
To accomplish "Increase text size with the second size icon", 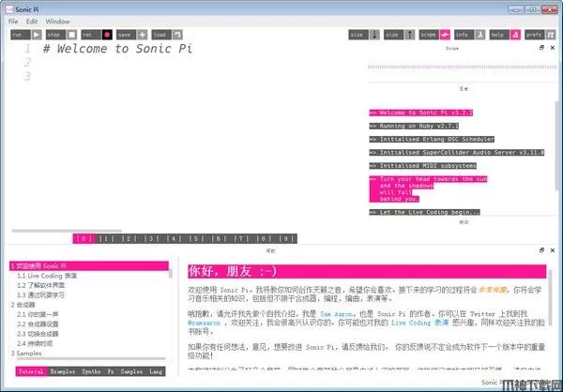I will click(x=409, y=35).
